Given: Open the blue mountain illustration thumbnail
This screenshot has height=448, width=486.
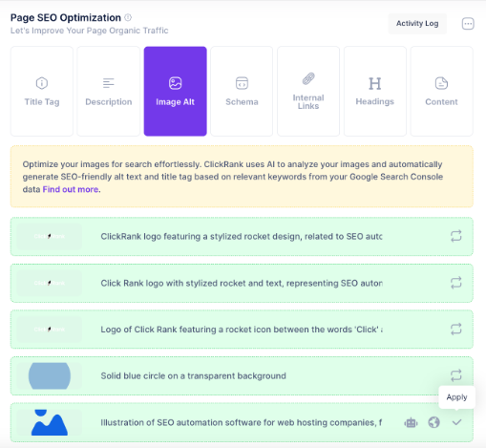Looking at the screenshot, I should click(50, 422).
